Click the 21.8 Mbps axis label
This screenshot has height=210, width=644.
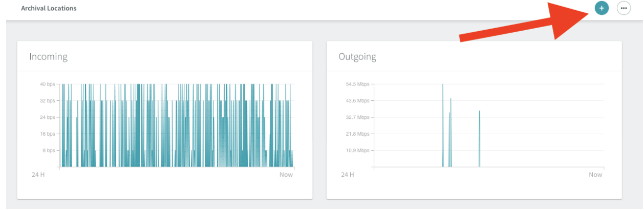click(x=356, y=134)
